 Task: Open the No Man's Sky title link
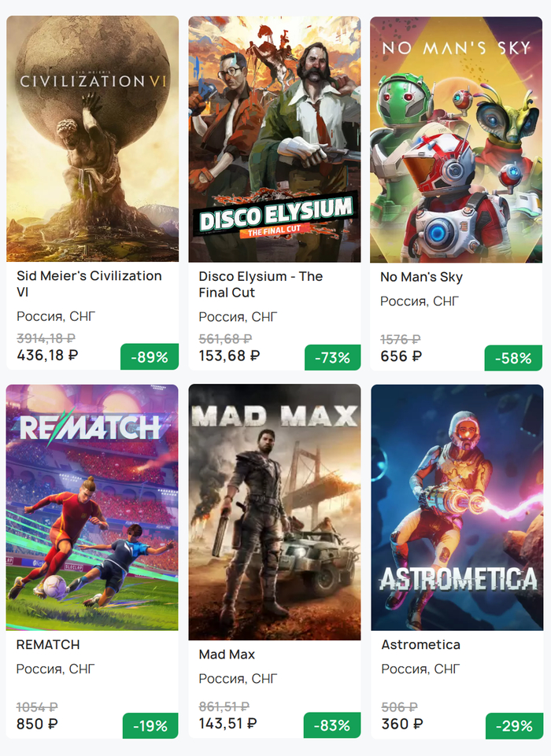[421, 277]
